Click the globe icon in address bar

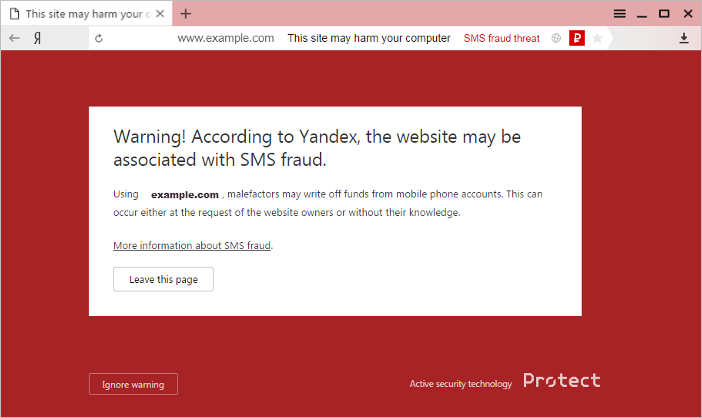[x=556, y=38]
